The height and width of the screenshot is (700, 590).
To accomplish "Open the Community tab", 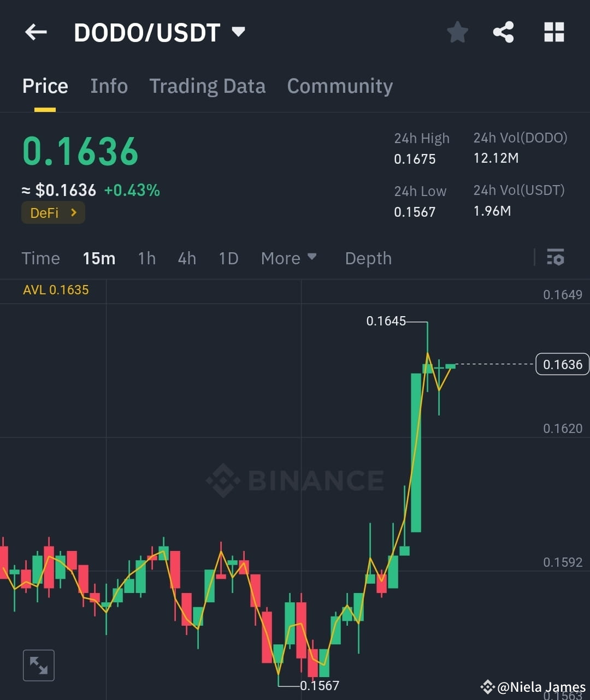I will tap(340, 86).
